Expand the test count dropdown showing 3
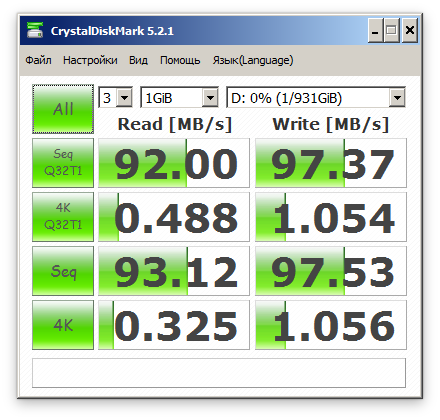 [115, 97]
